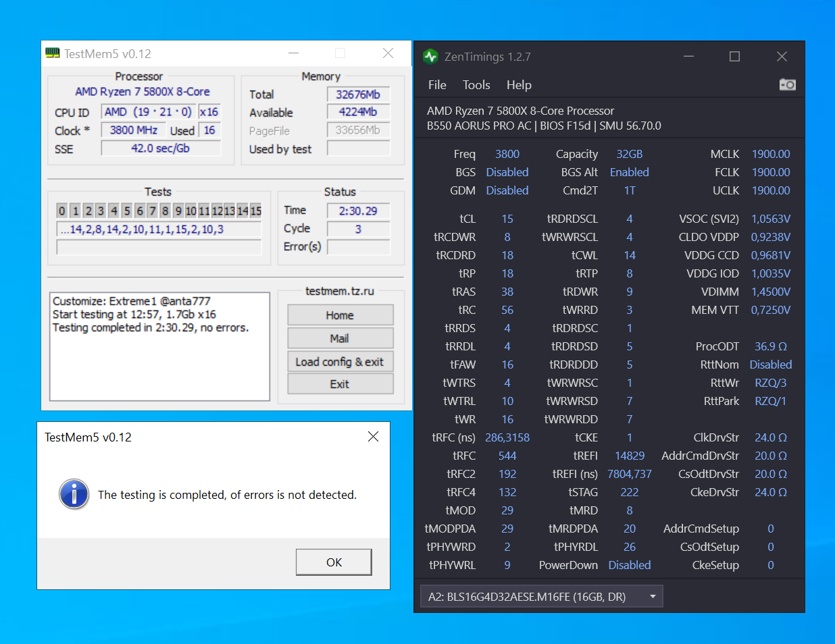Screen dimensions: 835x644
Task: Close the TestMem5 completion dialog
Action: click(x=373, y=437)
